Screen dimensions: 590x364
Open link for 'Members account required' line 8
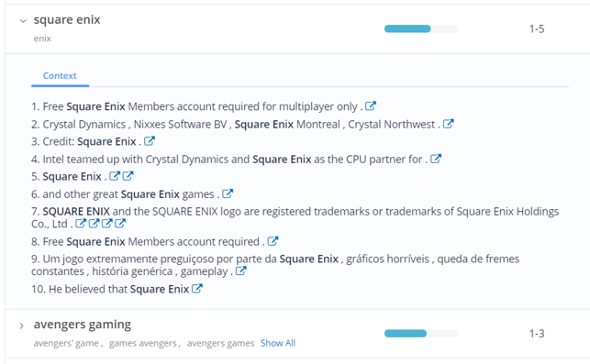[273, 241]
